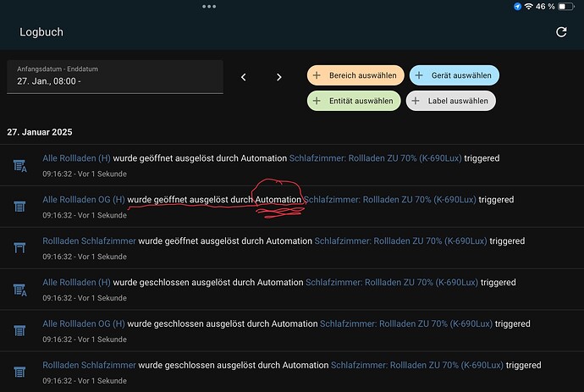Viewport: 584px width, 392px height.
Task: Open Bereich auswählen filter
Action: (x=355, y=75)
